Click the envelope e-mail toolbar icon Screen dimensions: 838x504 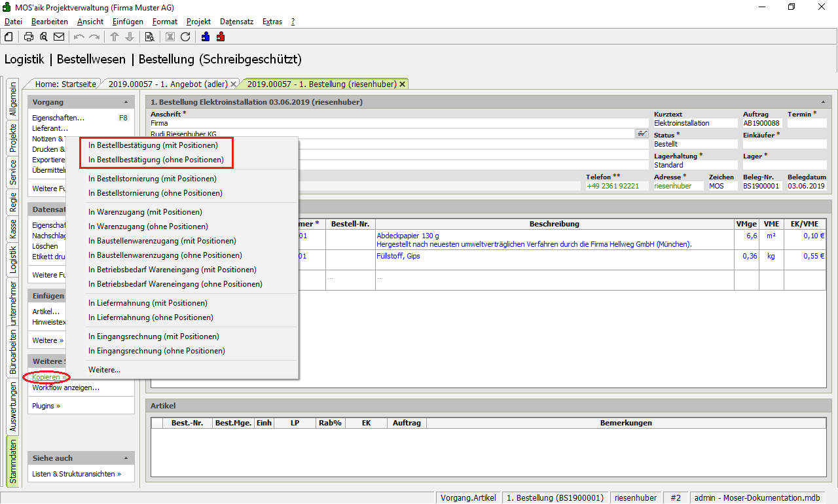click(x=59, y=37)
